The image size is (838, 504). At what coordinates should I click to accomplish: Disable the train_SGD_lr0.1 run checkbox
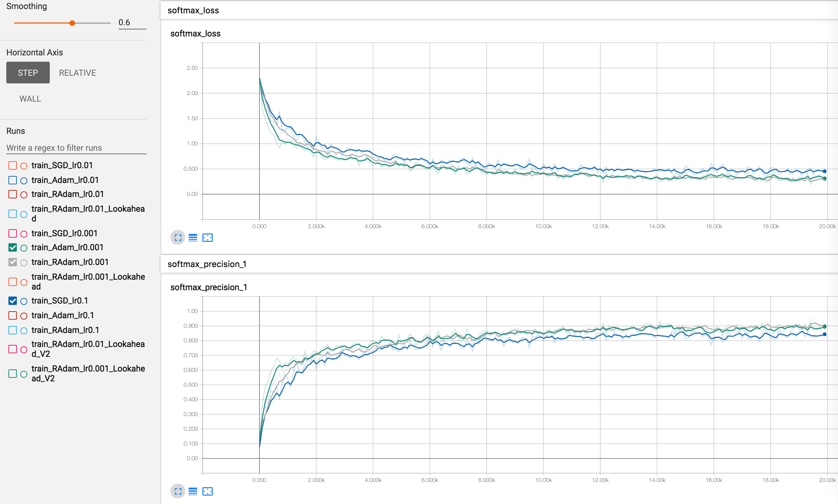pyautogui.click(x=13, y=301)
